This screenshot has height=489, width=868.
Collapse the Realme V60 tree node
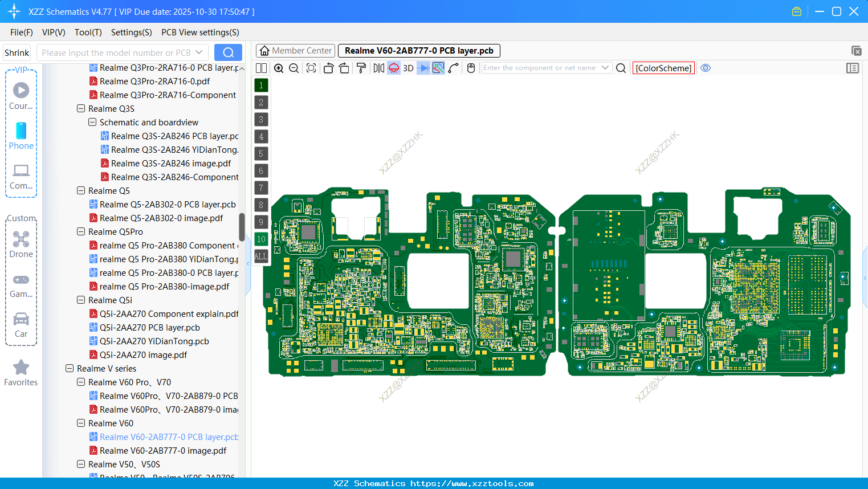click(80, 423)
